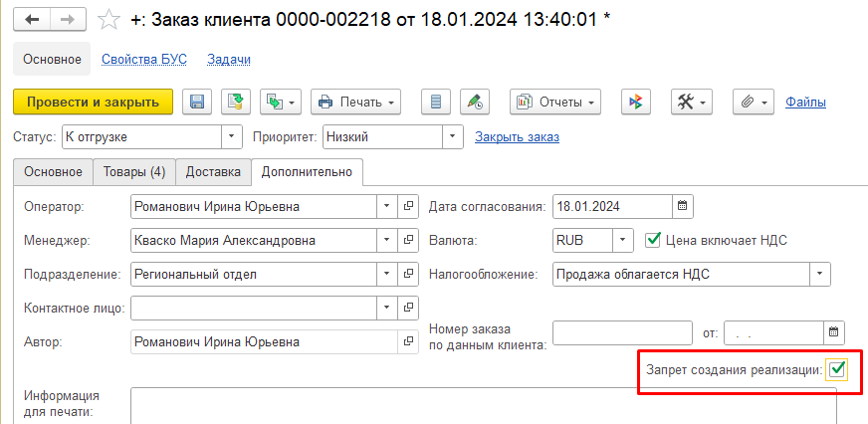Click the back navigation arrow
This screenshot has height=424, width=868.
coord(31,20)
